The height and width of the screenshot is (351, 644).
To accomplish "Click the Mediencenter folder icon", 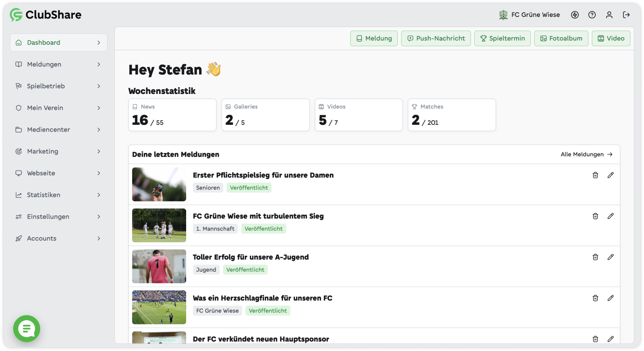I will (x=18, y=130).
